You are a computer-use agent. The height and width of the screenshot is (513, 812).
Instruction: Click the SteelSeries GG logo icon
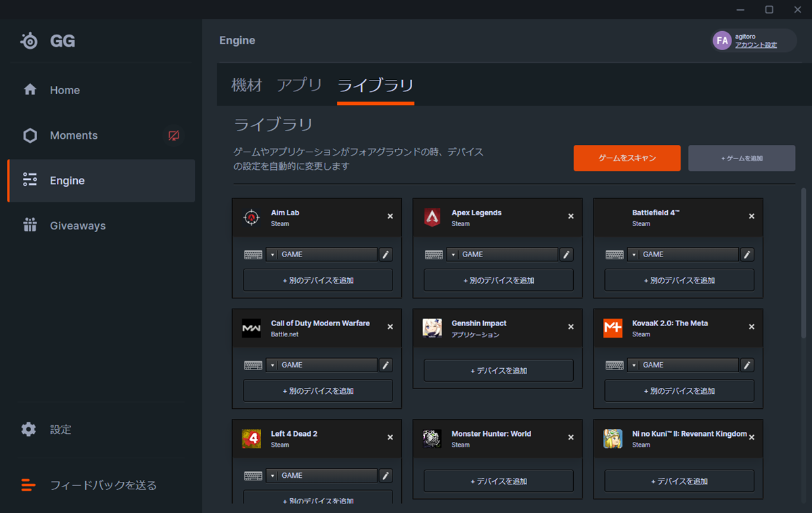click(29, 41)
